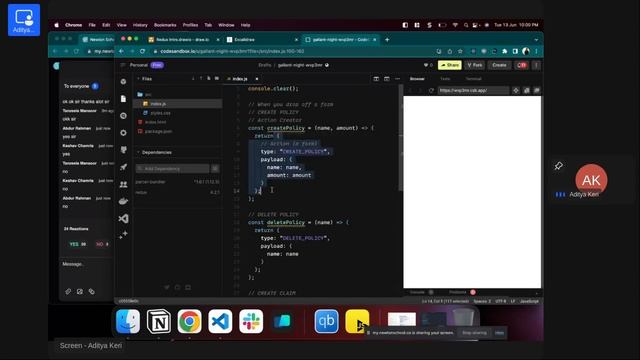Screen dimensions: 640x360
Task: Click the pin icon beside Aditya Keri
Action: pyautogui.click(x=558, y=166)
